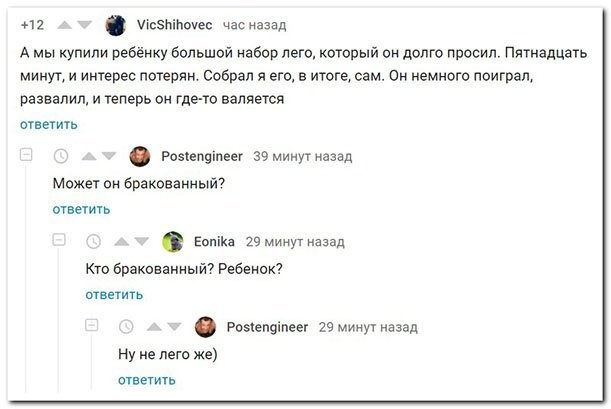Reply to "Ну не лего же)" comment
Image resolution: width=611 pixels, height=409 pixels.
[x=147, y=380]
